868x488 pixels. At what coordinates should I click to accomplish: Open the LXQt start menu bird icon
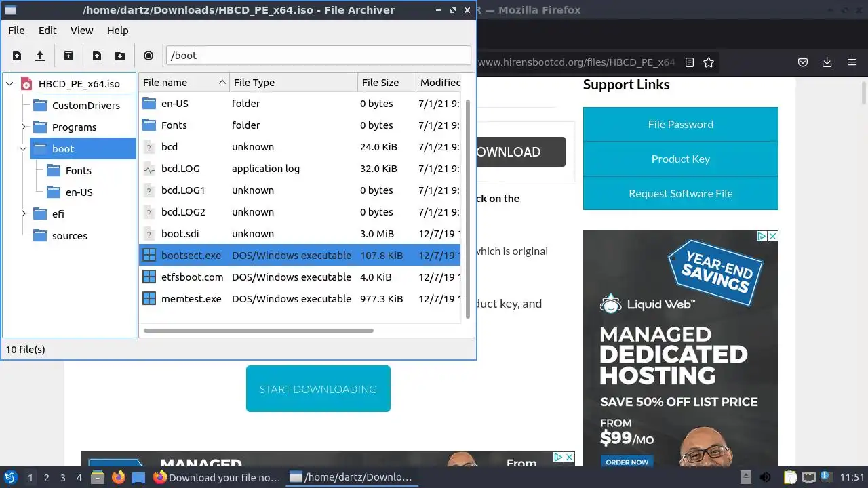pos(11,477)
